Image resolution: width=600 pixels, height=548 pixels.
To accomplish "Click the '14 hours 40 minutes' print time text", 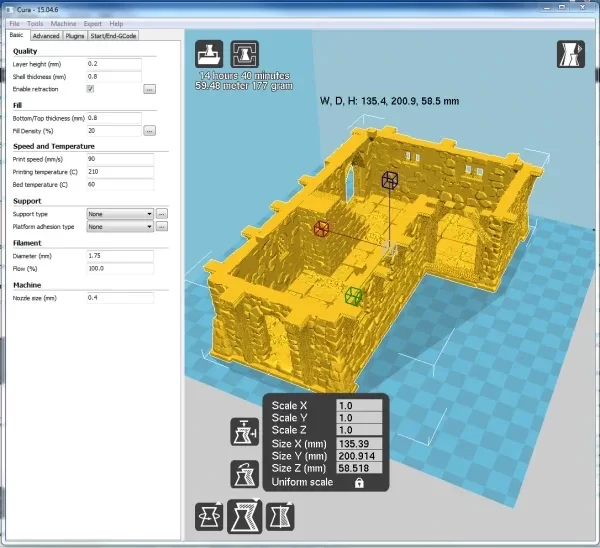I will [x=244, y=76].
